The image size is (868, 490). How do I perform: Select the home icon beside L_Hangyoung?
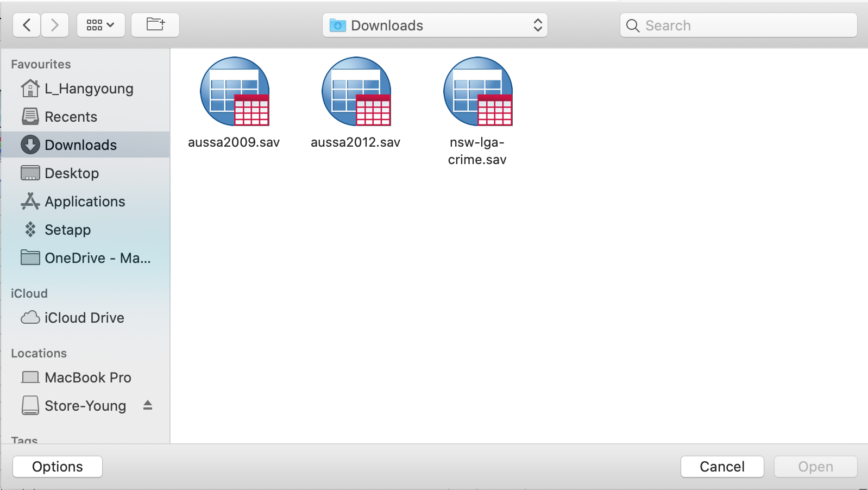tap(30, 88)
